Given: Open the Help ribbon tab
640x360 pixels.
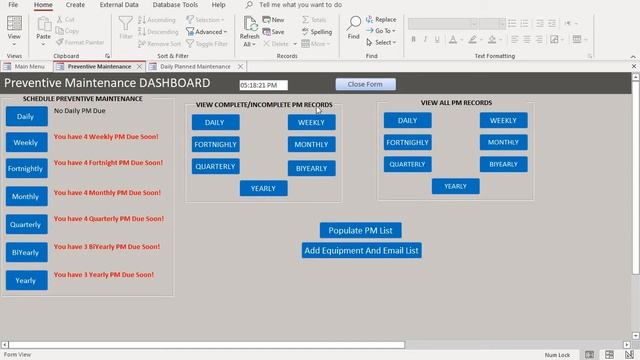Looking at the screenshot, I should (x=218, y=5).
